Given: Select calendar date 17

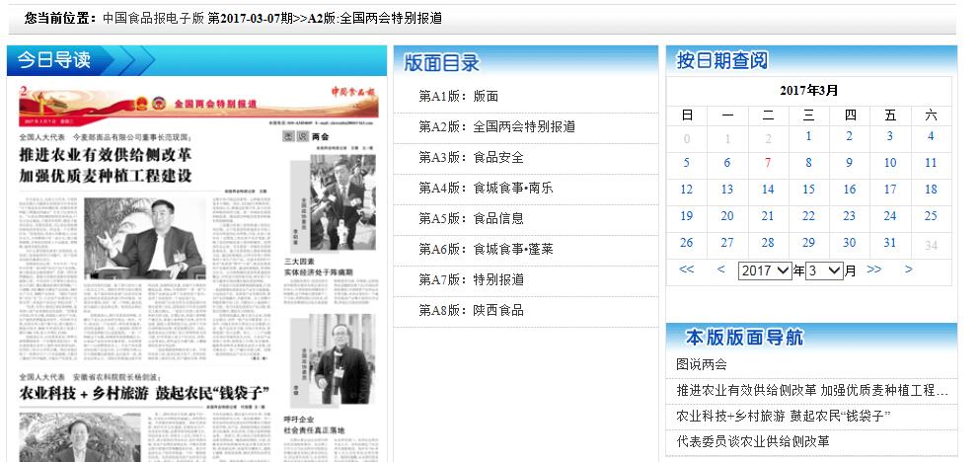Looking at the screenshot, I should point(890,190).
